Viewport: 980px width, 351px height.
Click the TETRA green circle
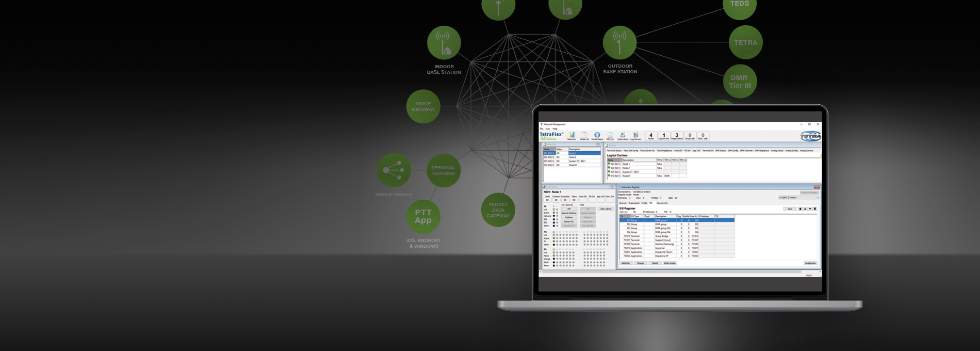pyautogui.click(x=745, y=42)
